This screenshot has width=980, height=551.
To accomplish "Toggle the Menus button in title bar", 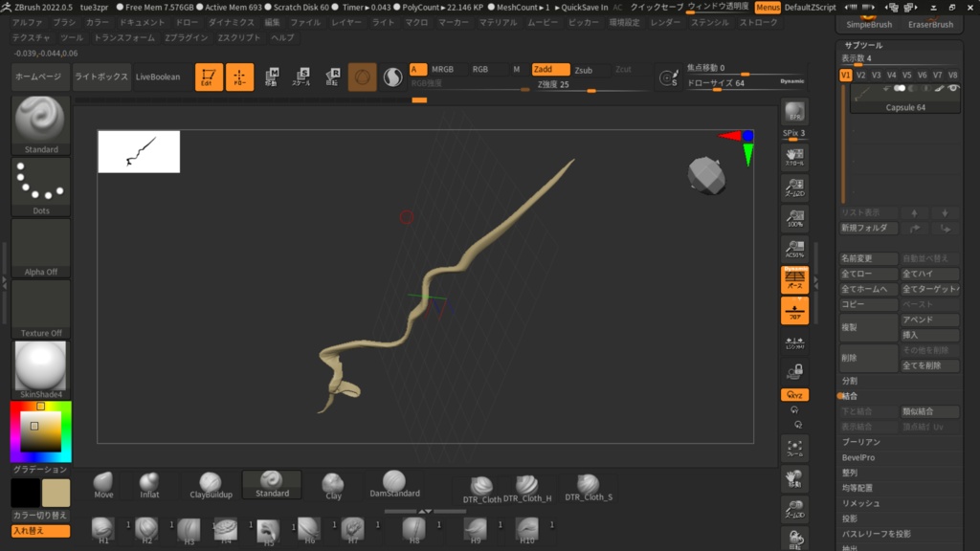I will tap(767, 8).
